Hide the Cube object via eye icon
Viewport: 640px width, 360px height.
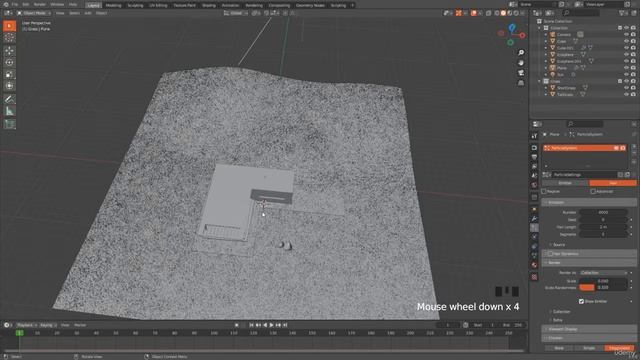pyautogui.click(x=626, y=41)
